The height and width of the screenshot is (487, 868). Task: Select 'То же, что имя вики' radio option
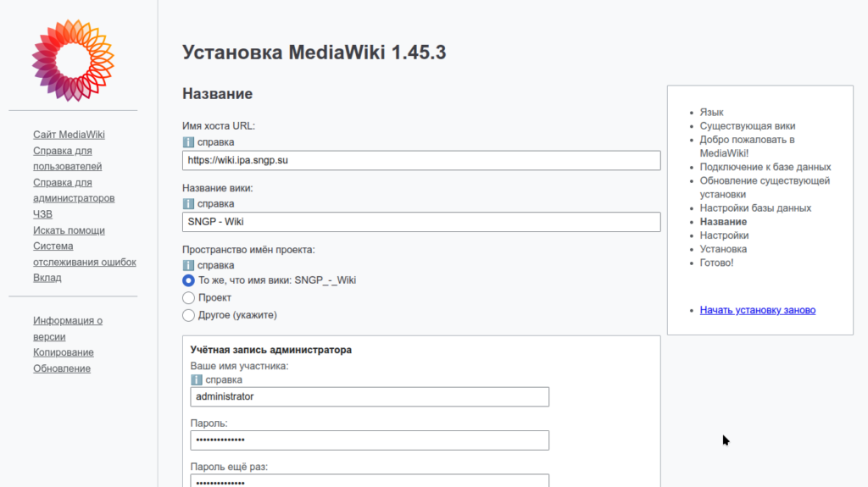(189, 280)
